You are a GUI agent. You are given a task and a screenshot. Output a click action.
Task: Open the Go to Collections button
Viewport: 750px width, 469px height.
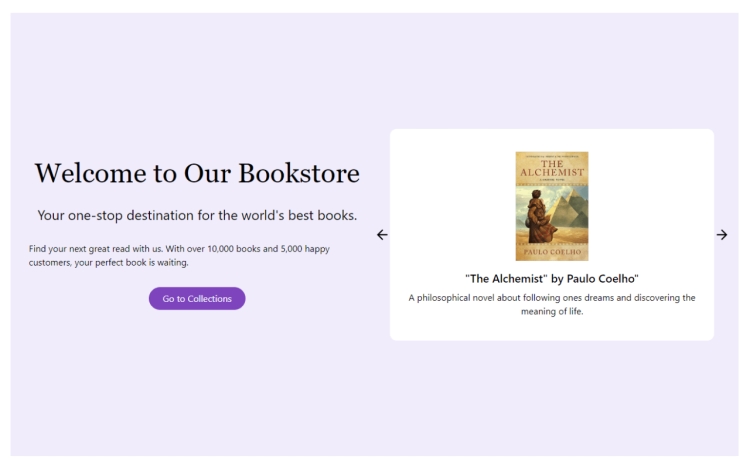[x=197, y=298]
